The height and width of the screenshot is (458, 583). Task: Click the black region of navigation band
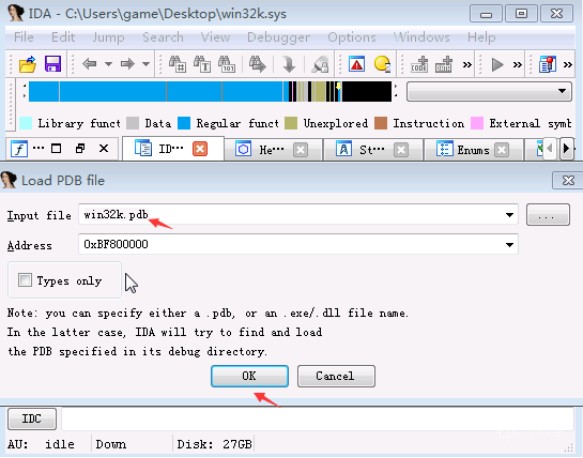click(x=367, y=91)
